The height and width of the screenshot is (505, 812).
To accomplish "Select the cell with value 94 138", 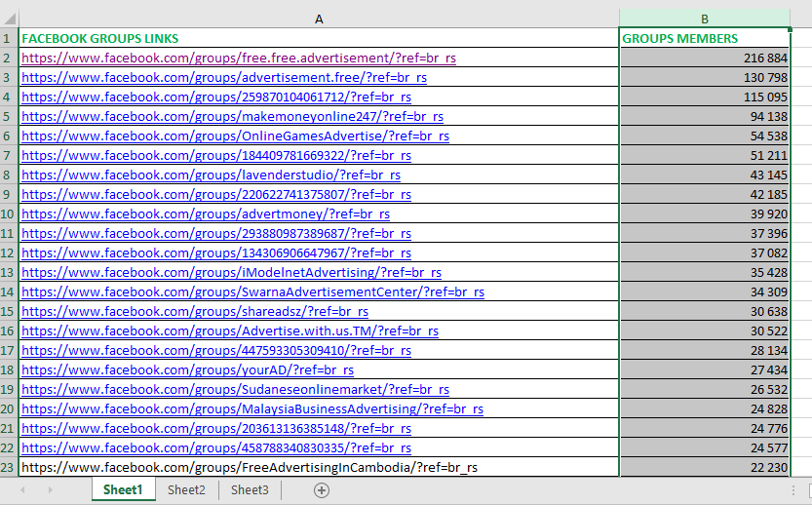I will (704, 117).
